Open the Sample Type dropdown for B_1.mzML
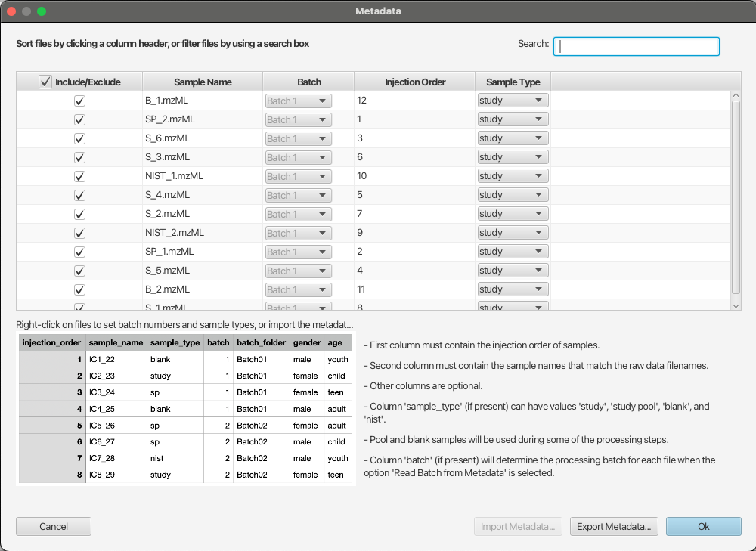Image resolution: width=756 pixels, height=551 pixels. click(x=513, y=101)
